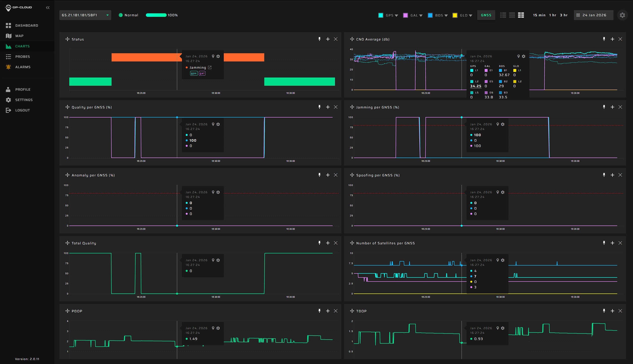Set time range to 1 hr
The height and width of the screenshot is (364, 633).
tap(552, 15)
